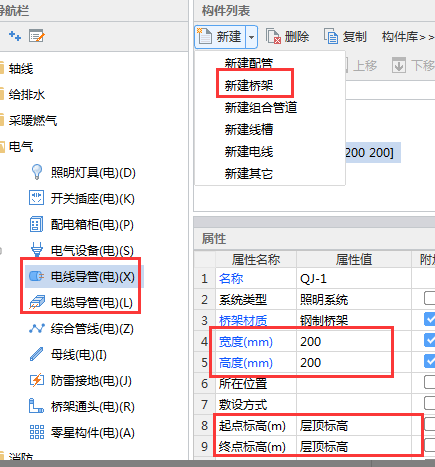This screenshot has height=467, width=435.
Task: Click the empty 敷设方式 value cell
Action: click(x=353, y=404)
